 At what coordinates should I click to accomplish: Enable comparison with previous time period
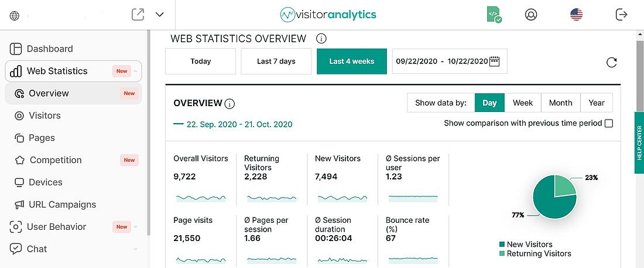point(609,123)
